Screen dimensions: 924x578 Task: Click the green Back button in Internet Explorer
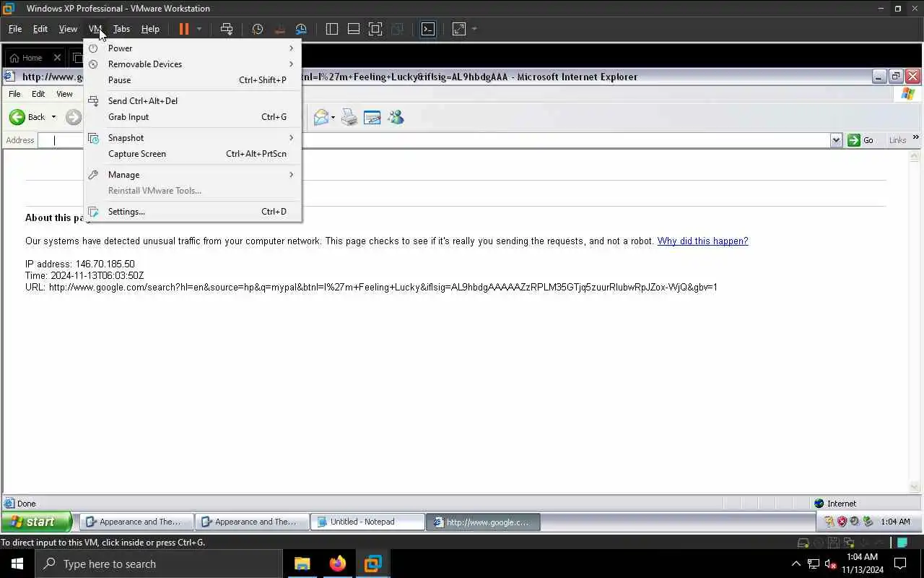[x=27, y=117]
